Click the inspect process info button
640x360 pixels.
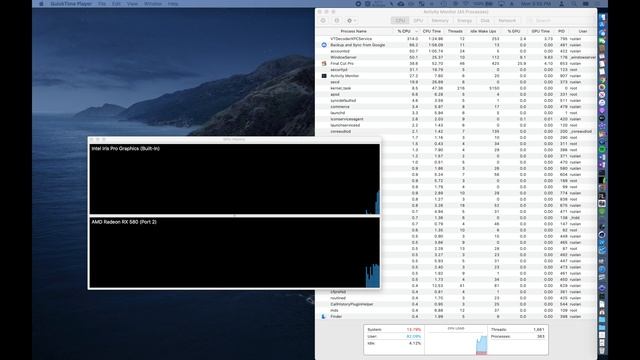pyautogui.click(x=337, y=20)
